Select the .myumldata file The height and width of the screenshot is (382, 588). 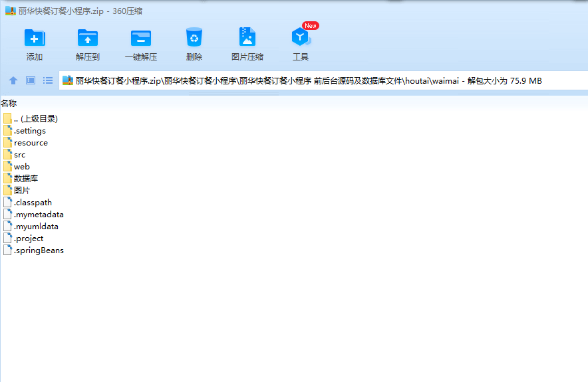(x=31, y=227)
